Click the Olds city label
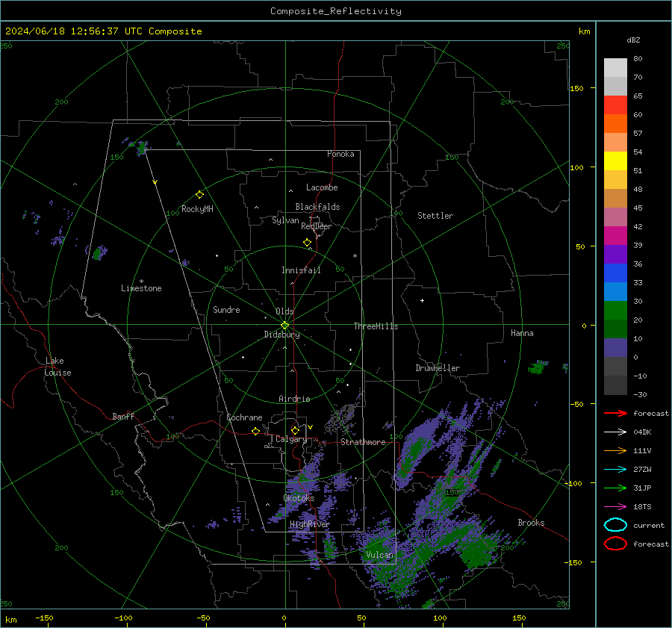 285,311
